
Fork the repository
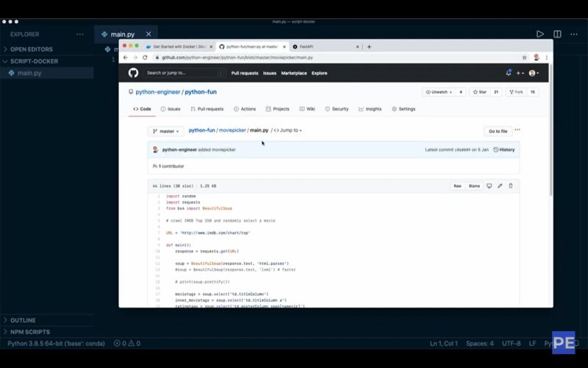pos(517,92)
